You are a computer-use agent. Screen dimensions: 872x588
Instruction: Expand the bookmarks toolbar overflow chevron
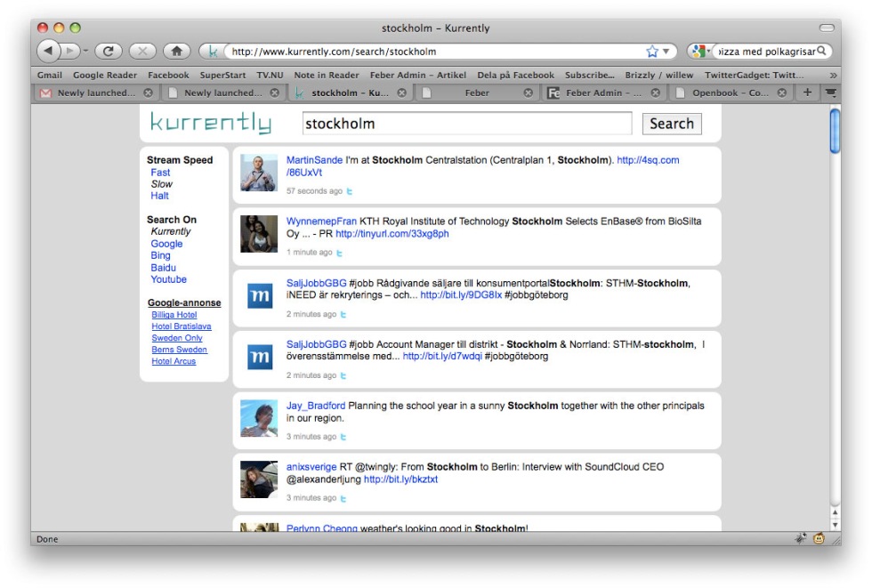[x=833, y=76]
